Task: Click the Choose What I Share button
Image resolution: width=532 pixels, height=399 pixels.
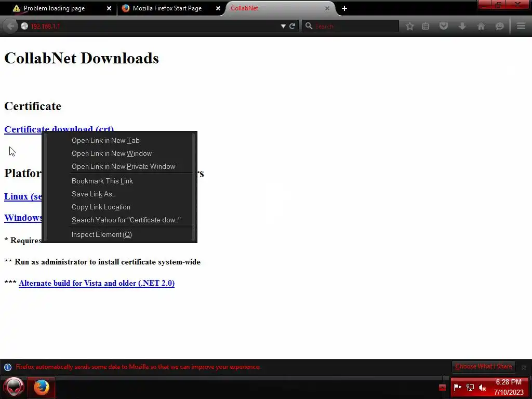Action: click(484, 366)
